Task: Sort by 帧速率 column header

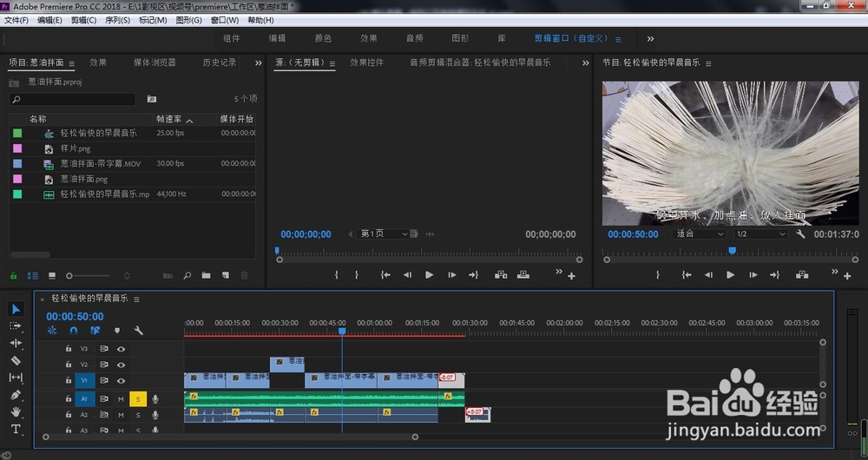Action: [169, 119]
